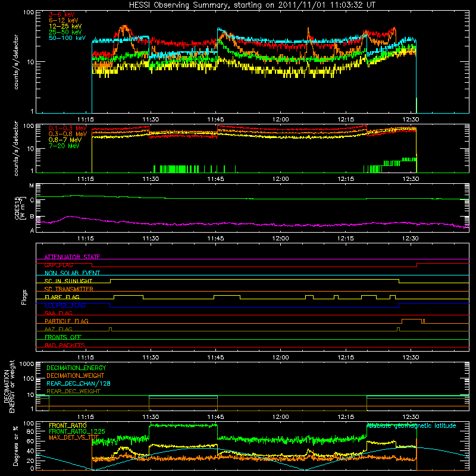
Task: Select the BAD_PACKETS flag label
Action: (x=65, y=345)
